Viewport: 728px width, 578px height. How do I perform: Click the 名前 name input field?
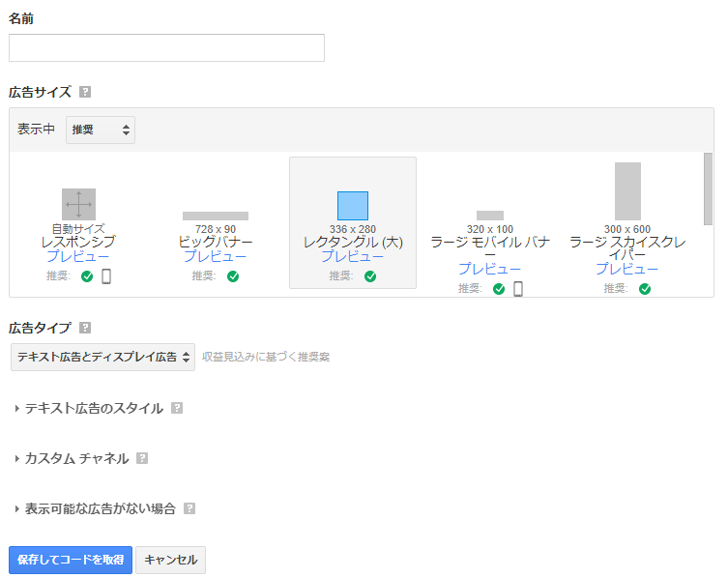pyautogui.click(x=166, y=47)
